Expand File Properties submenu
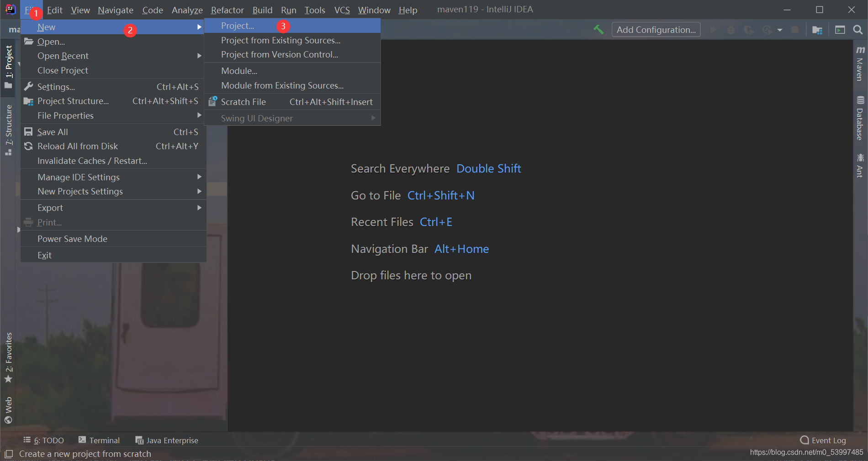Screen dimensions: 868x461 (x=113, y=115)
